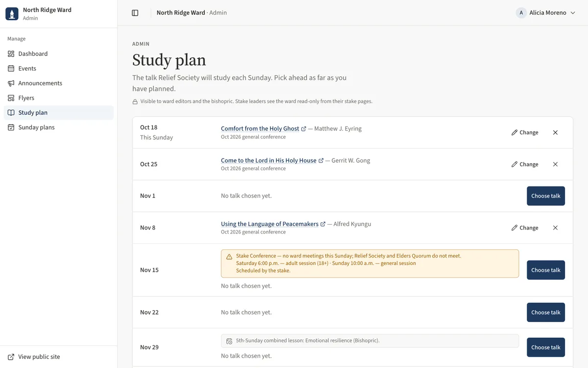The width and height of the screenshot is (588, 368).
Task: Change the Oct 25 talk
Action: 525,164
